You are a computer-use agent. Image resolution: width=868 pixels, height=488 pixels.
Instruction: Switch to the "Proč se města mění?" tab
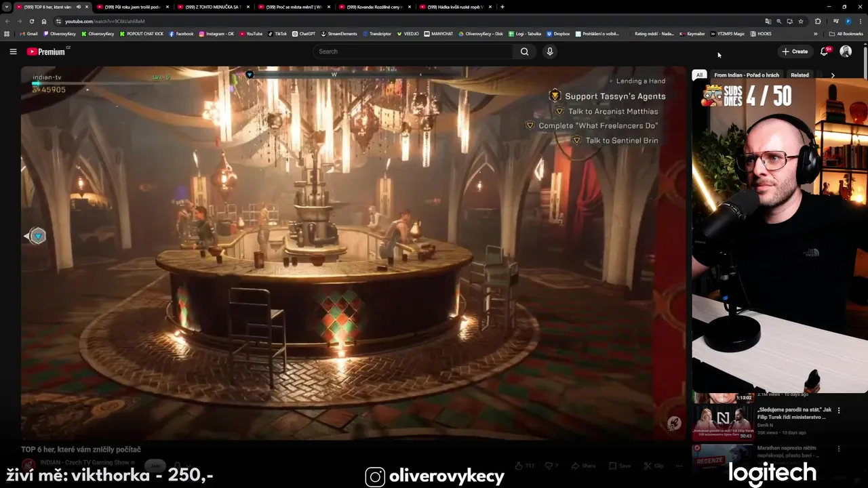pos(294,7)
